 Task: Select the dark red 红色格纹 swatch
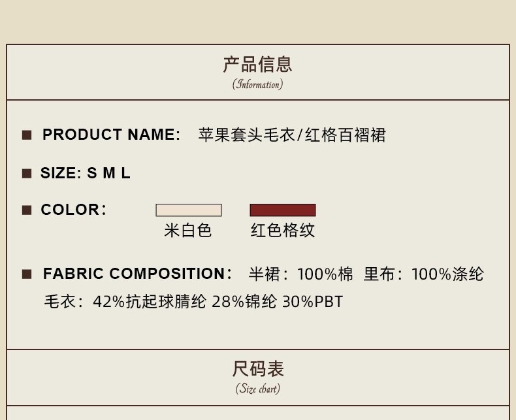[283, 210]
